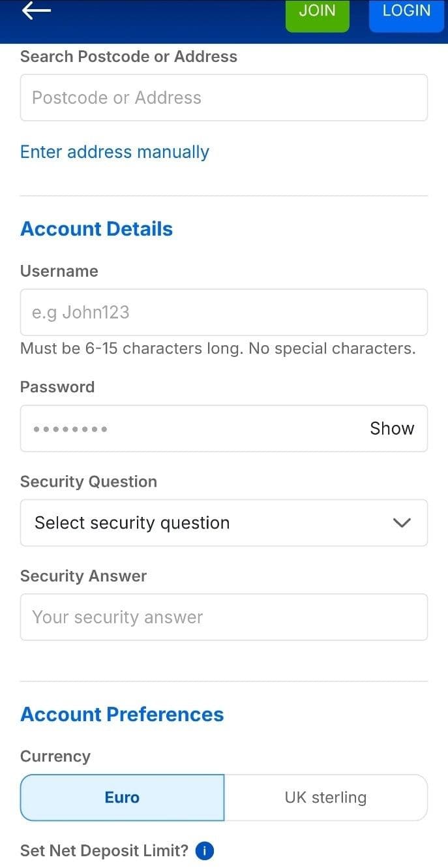The height and width of the screenshot is (868, 448).
Task: Focus the Username input field
Action: 224,312
